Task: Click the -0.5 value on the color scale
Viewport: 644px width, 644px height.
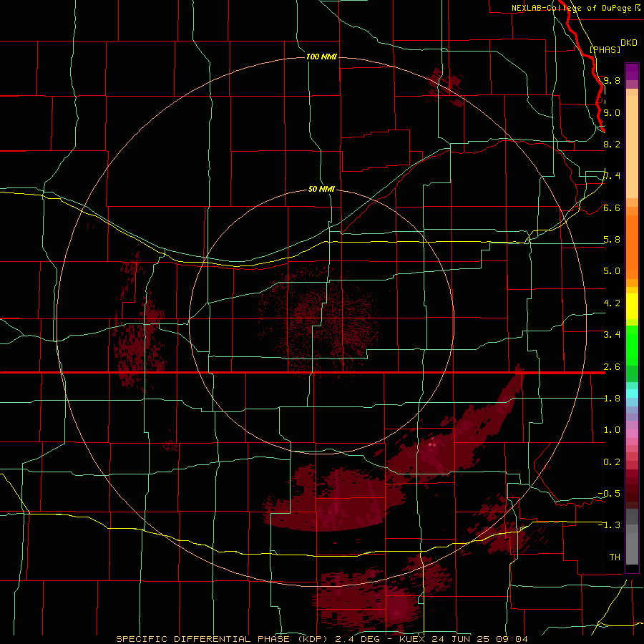Action: pyautogui.click(x=609, y=494)
